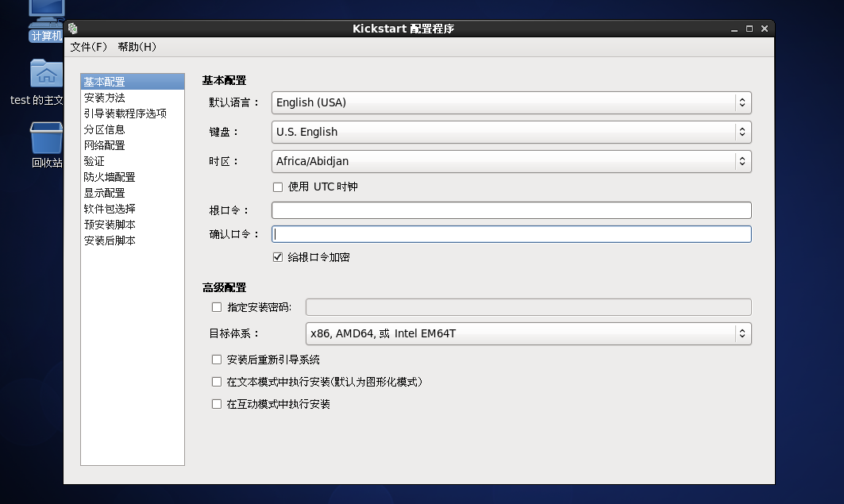Select 预安装脚本 in the sidebar
The height and width of the screenshot is (504, 844).
pyautogui.click(x=133, y=225)
